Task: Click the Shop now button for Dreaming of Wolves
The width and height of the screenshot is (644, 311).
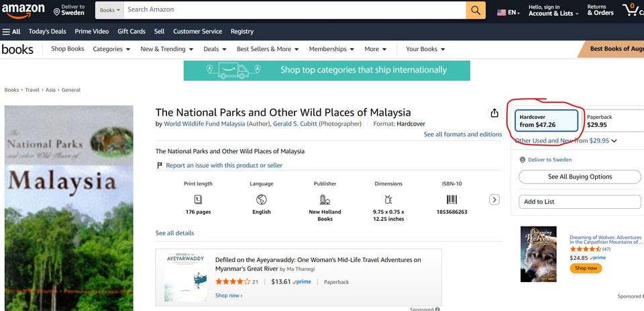Action: pyautogui.click(x=586, y=268)
